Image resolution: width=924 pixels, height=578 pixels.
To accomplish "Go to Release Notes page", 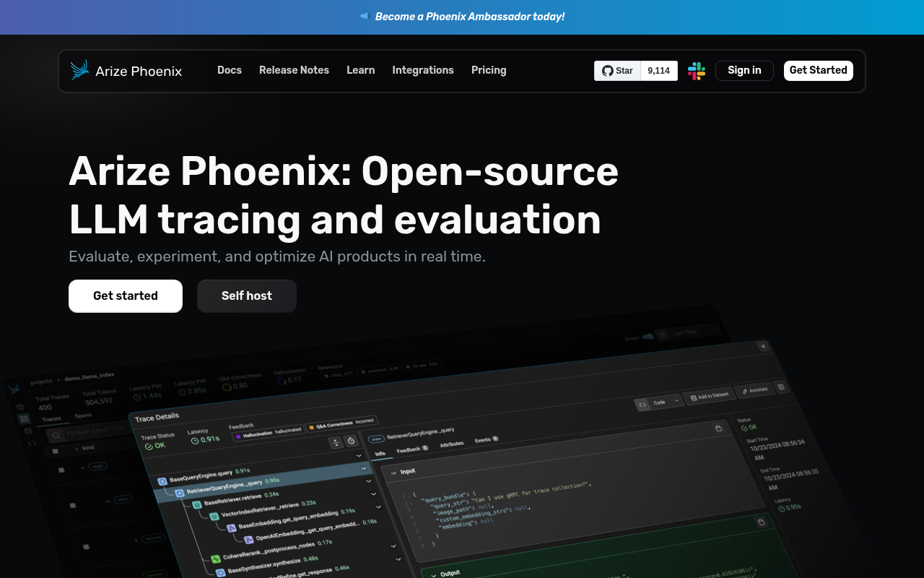I will coord(294,70).
